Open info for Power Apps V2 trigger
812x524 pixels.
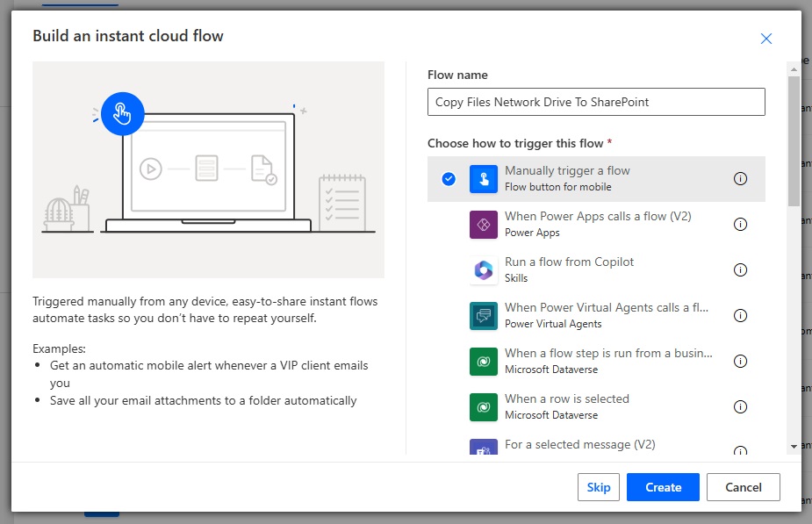[x=740, y=224]
